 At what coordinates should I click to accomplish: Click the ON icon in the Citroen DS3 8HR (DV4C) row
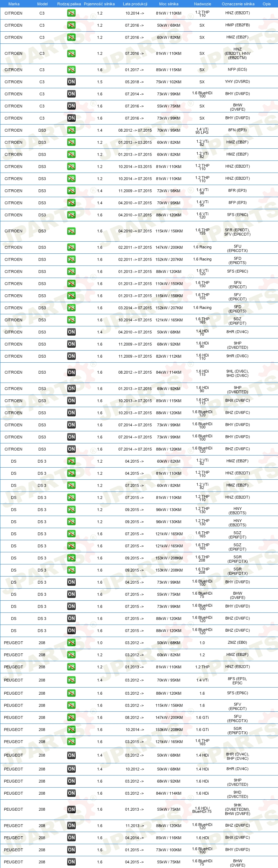(71, 332)
